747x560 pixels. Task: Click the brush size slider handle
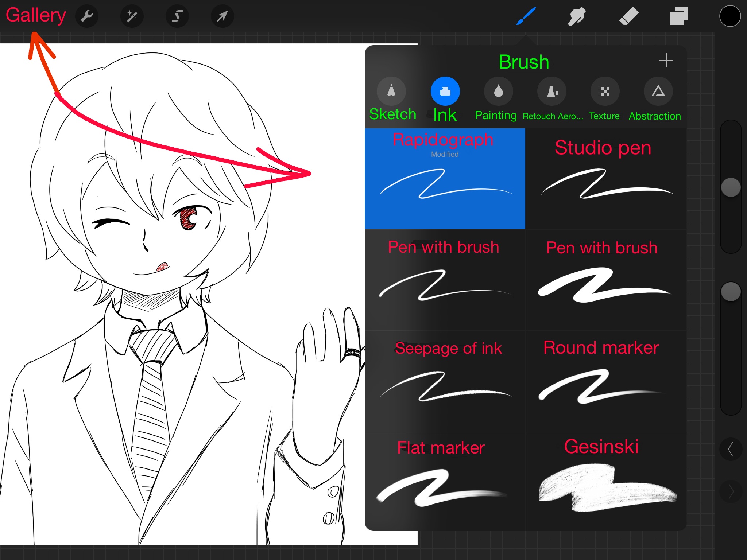(731, 187)
